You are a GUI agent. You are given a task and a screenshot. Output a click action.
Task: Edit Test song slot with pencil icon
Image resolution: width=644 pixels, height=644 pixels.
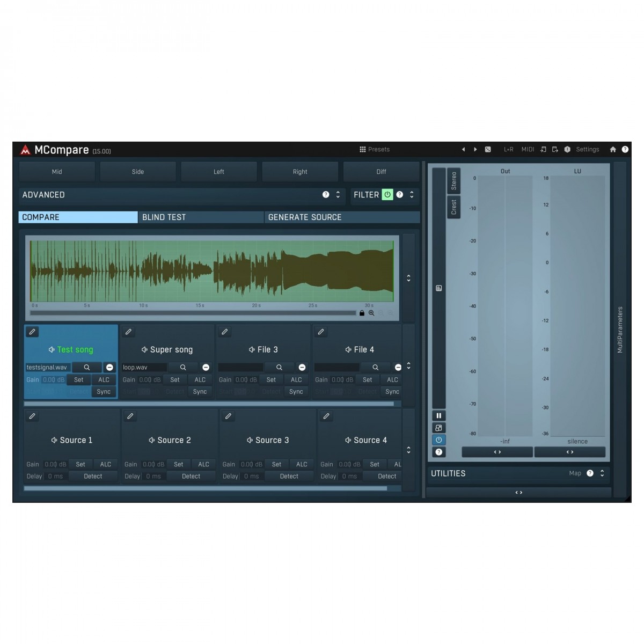[x=32, y=332]
